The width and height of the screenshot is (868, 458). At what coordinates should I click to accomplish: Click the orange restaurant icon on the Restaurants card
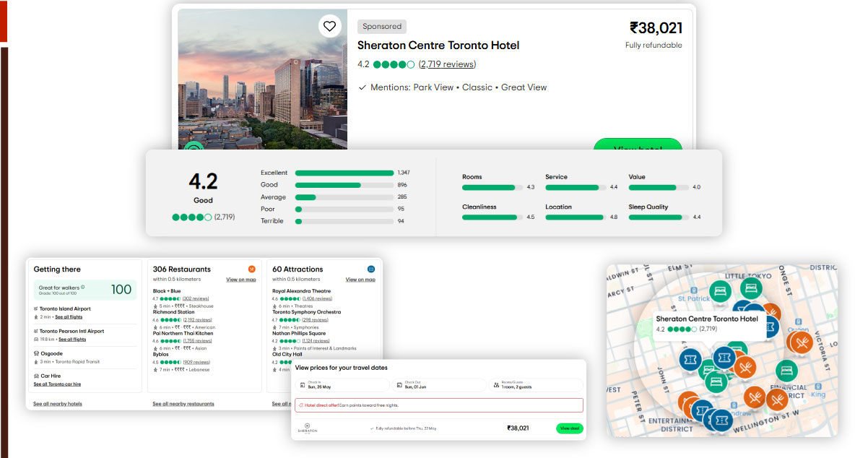click(251, 269)
